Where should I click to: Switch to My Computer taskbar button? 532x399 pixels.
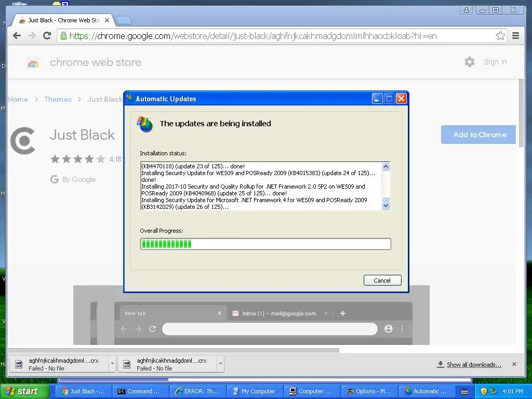[255, 391]
